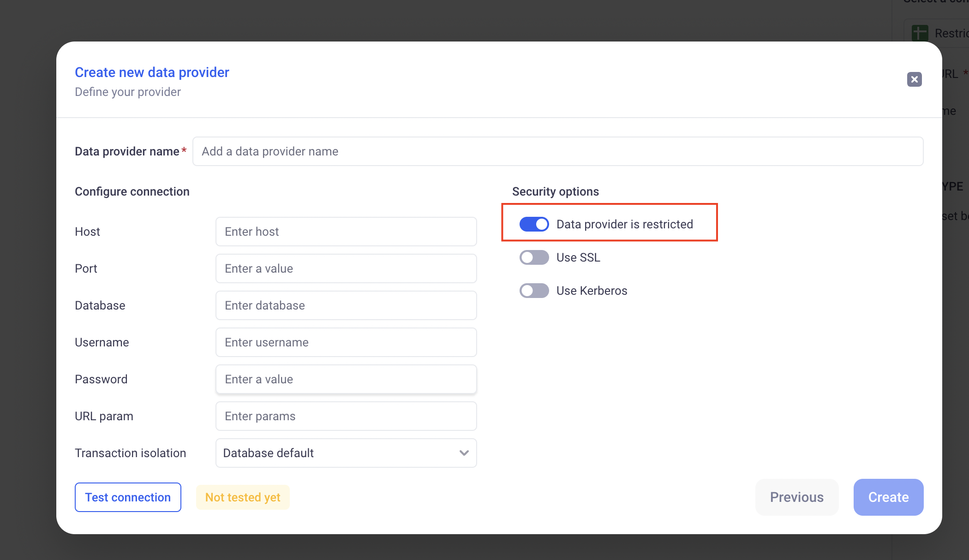Click into the Host input field
This screenshot has height=560, width=969.
tap(346, 232)
